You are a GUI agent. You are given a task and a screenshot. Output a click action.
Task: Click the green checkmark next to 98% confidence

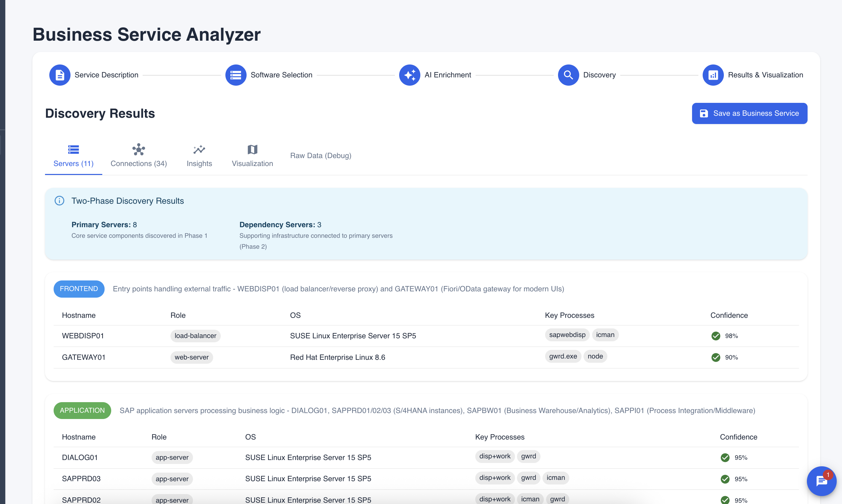pyautogui.click(x=716, y=336)
